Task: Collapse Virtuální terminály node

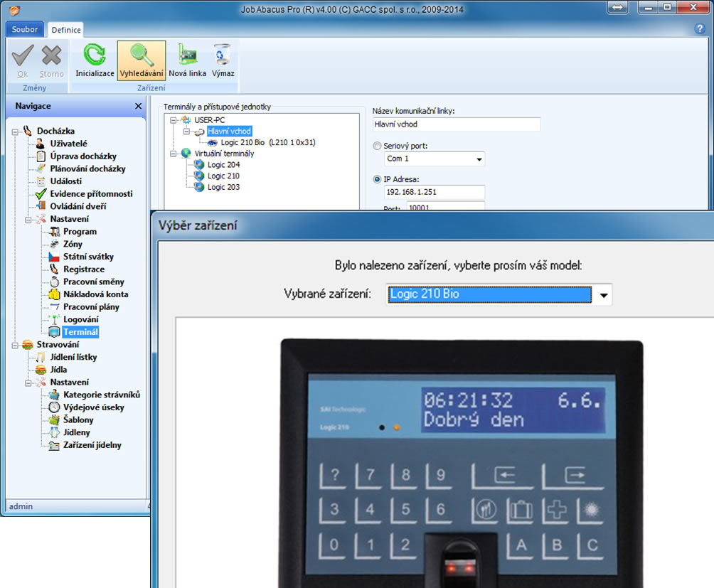Action: (x=173, y=154)
